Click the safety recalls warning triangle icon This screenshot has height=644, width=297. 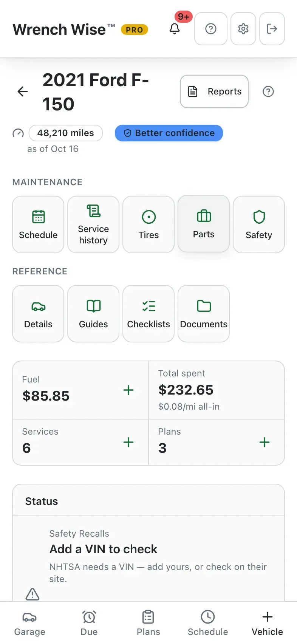coord(32,594)
